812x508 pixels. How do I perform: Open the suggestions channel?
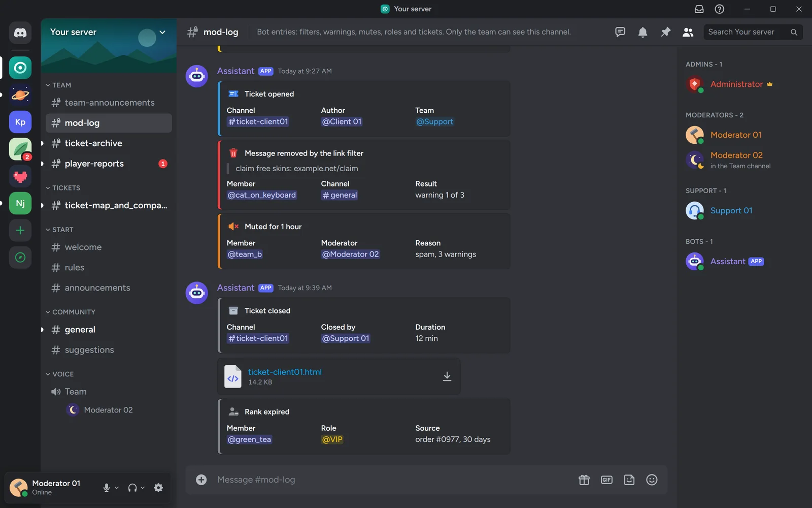coord(109,350)
